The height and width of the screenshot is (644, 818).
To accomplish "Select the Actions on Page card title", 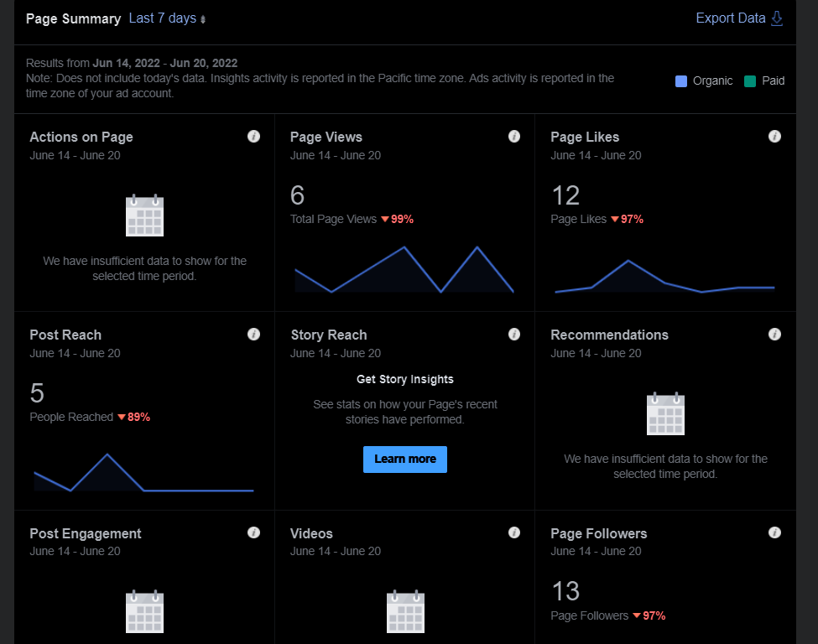I will pyautogui.click(x=81, y=138).
